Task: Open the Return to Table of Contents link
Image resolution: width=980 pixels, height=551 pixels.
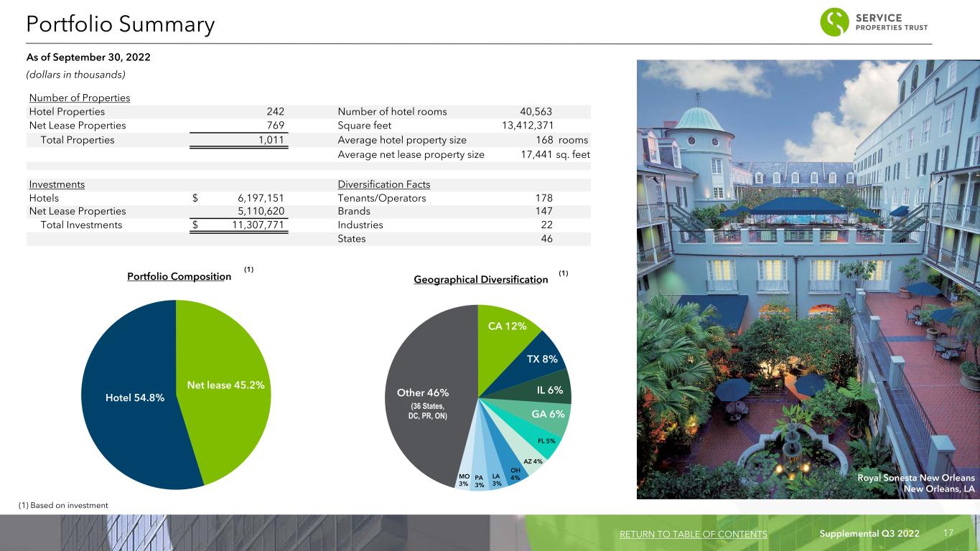Action: click(x=692, y=534)
